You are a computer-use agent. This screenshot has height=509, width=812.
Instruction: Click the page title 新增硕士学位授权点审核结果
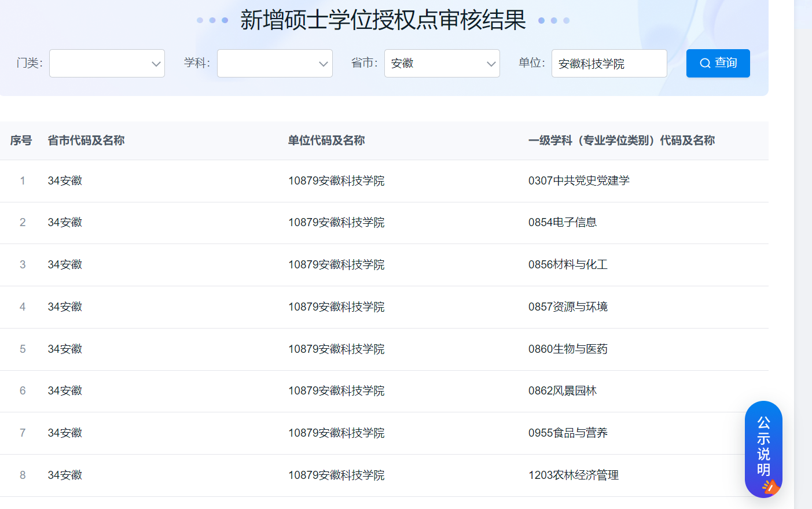[x=383, y=20]
